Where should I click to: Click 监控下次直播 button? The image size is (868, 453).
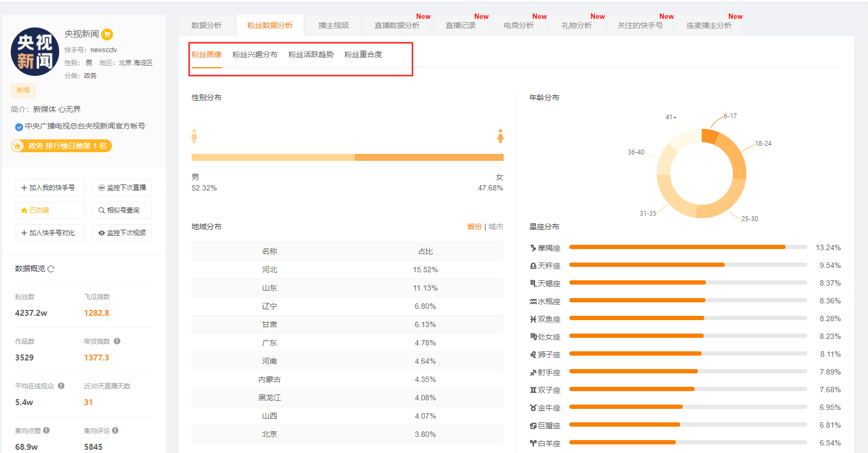click(122, 188)
